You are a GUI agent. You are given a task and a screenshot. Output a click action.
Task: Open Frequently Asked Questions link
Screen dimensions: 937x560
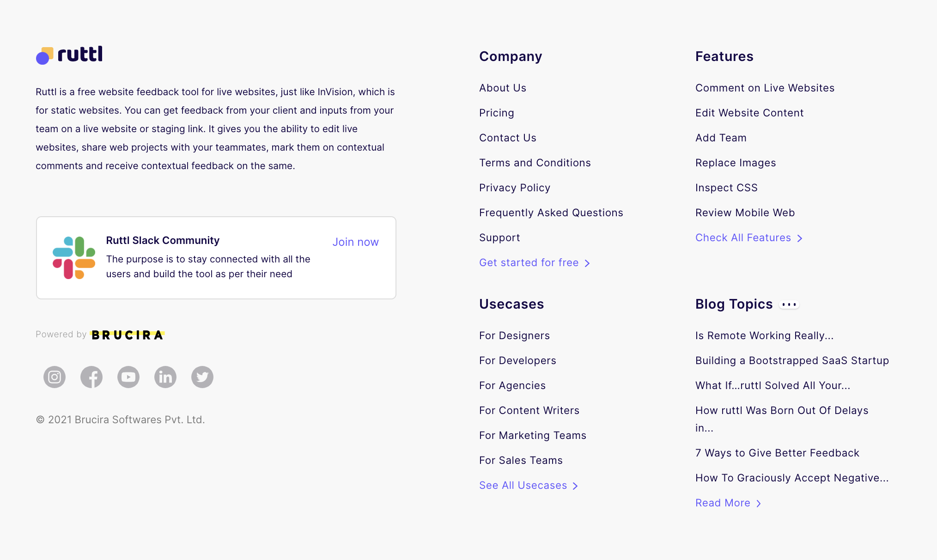551,213
